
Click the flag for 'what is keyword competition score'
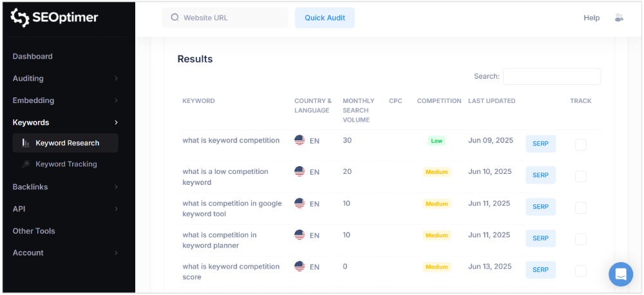[x=299, y=267]
